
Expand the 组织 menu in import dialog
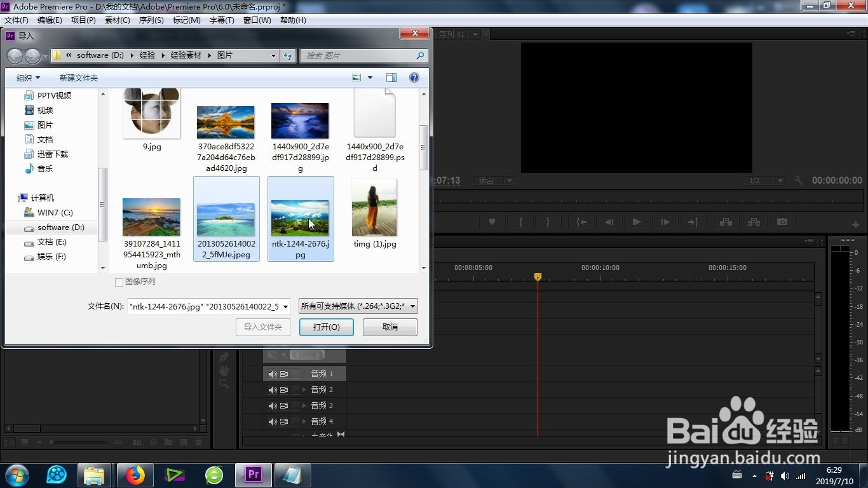click(x=28, y=78)
